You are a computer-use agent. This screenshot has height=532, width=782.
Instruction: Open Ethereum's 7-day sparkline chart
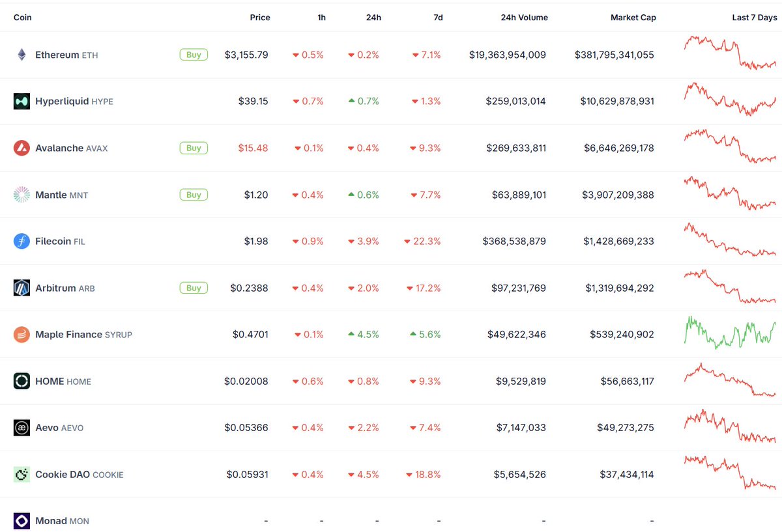pyautogui.click(x=730, y=53)
